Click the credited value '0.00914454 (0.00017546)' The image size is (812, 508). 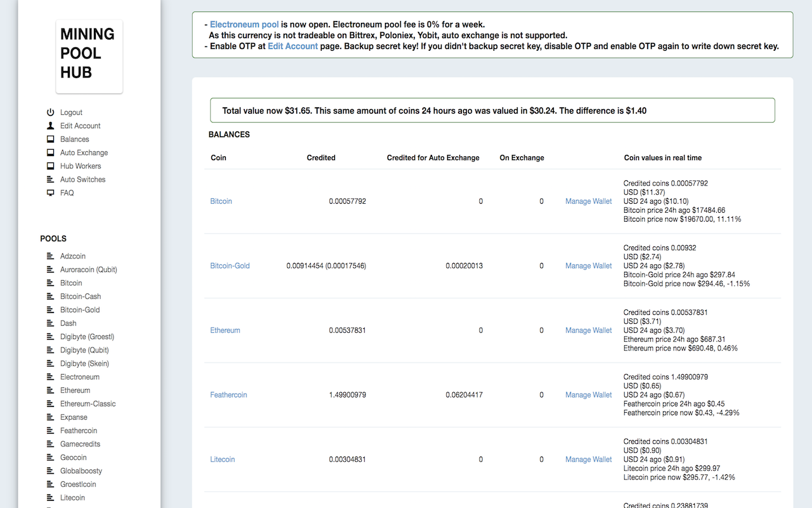(x=326, y=266)
